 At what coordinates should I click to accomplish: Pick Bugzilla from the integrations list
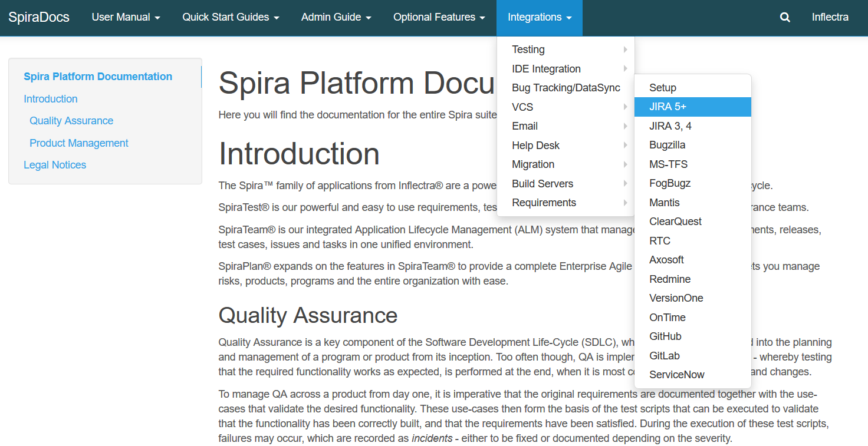[x=667, y=145]
